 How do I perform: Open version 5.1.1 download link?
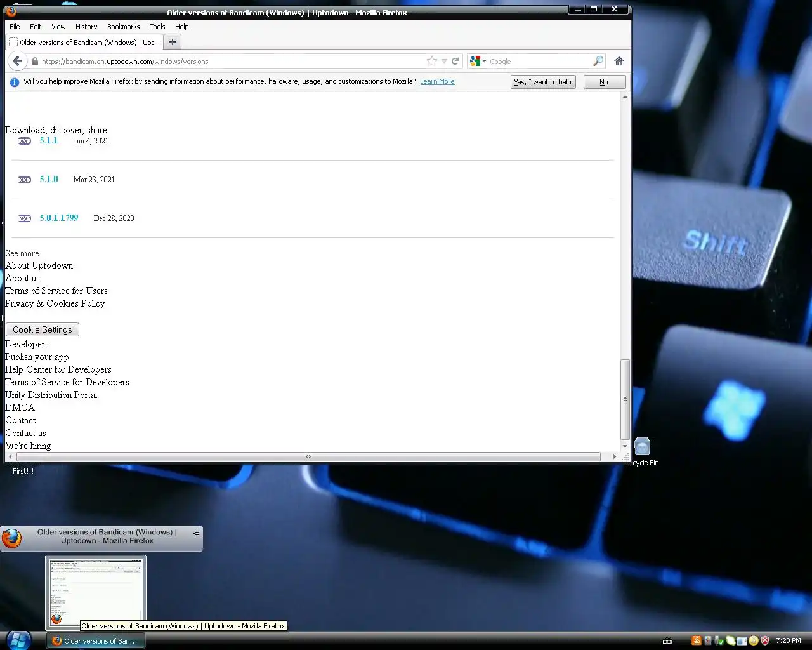pos(49,140)
